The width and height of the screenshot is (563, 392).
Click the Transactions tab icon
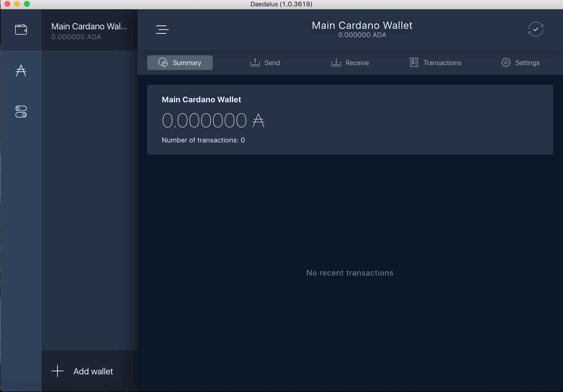414,62
